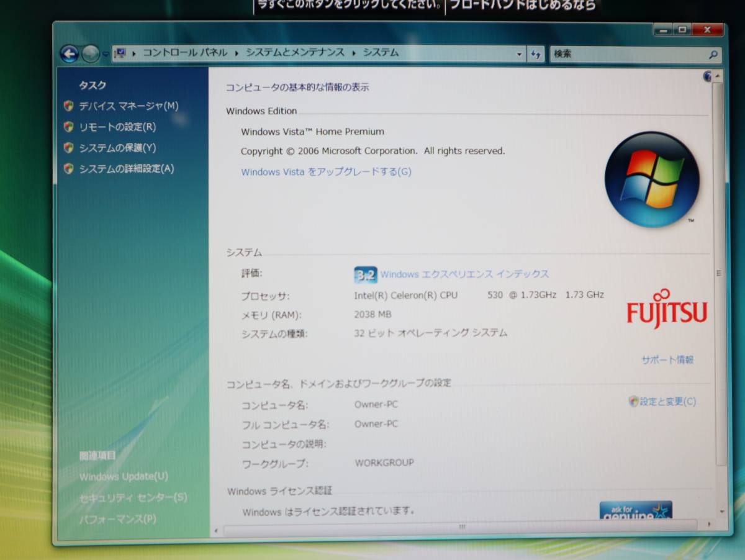Click shield icon beside システムの保護
745x560 pixels.
pyautogui.click(x=68, y=148)
